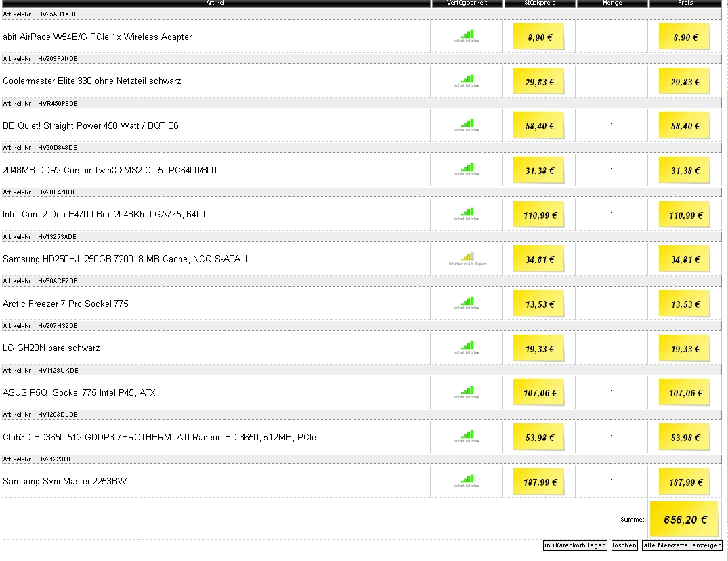The height and width of the screenshot is (561, 728).
Task: Click article number HVR450P8DE
Action: tap(58, 103)
